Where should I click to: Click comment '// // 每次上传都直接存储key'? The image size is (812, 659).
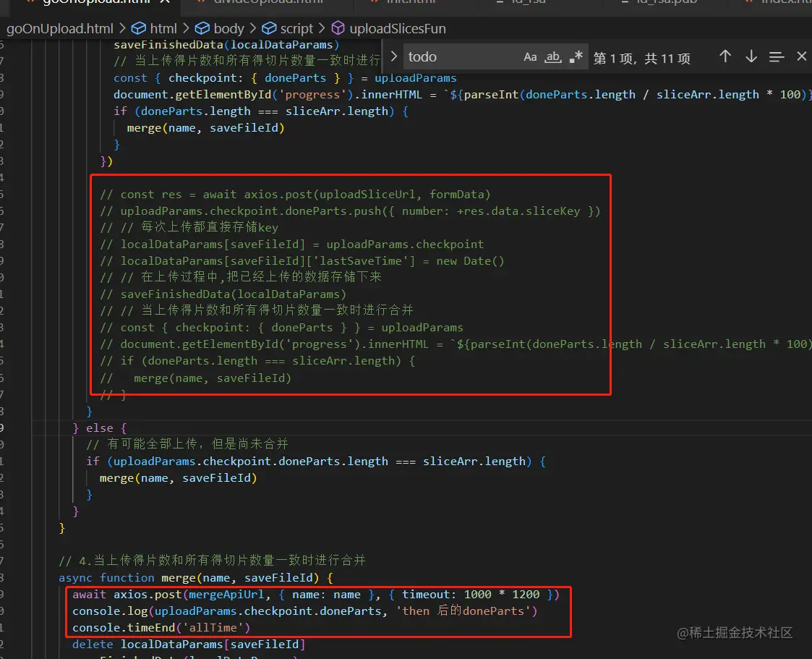point(189,227)
